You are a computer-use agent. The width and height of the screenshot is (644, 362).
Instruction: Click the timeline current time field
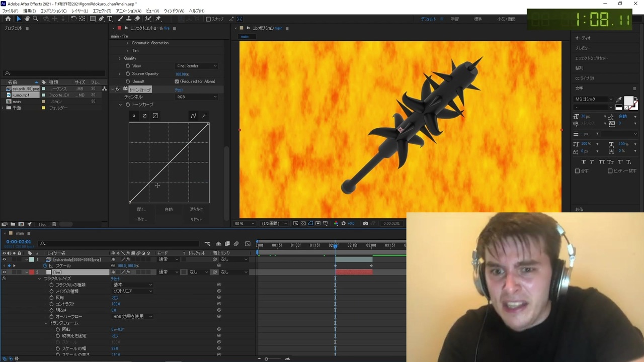(x=19, y=242)
